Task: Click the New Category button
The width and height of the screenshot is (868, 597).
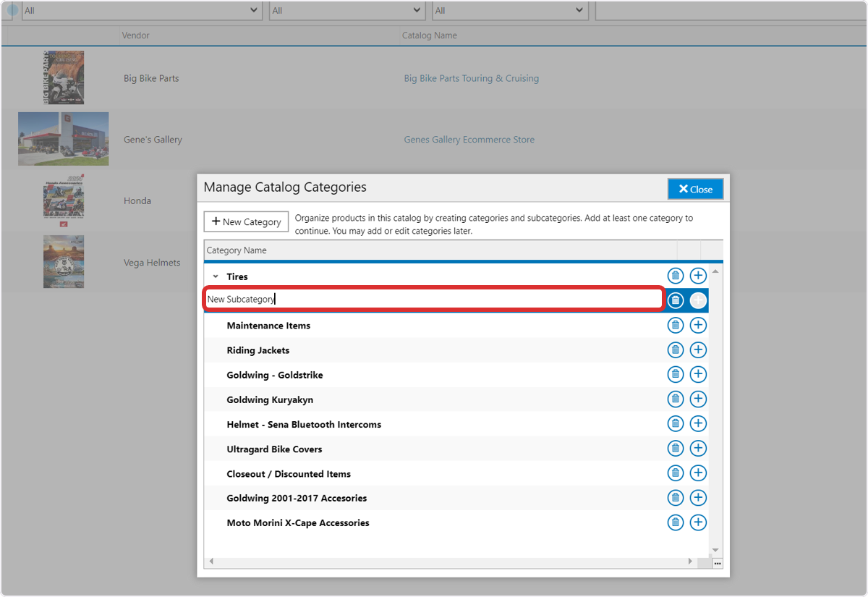Action: tap(246, 221)
